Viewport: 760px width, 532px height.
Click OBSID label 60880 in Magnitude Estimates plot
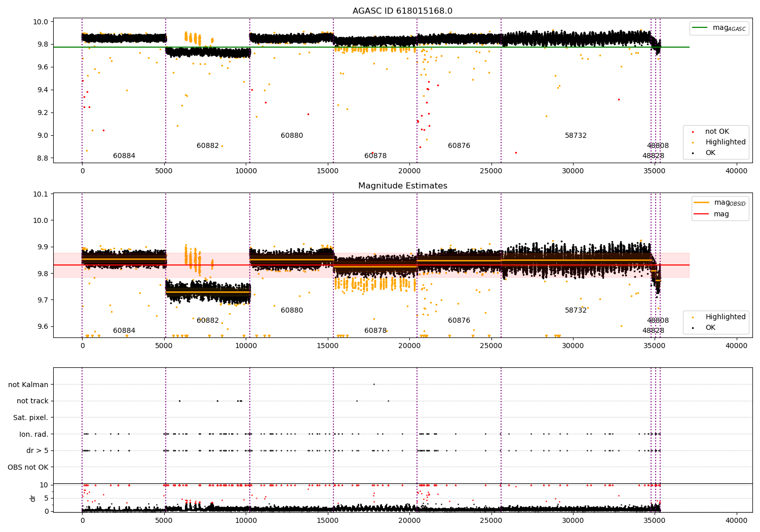292,311
